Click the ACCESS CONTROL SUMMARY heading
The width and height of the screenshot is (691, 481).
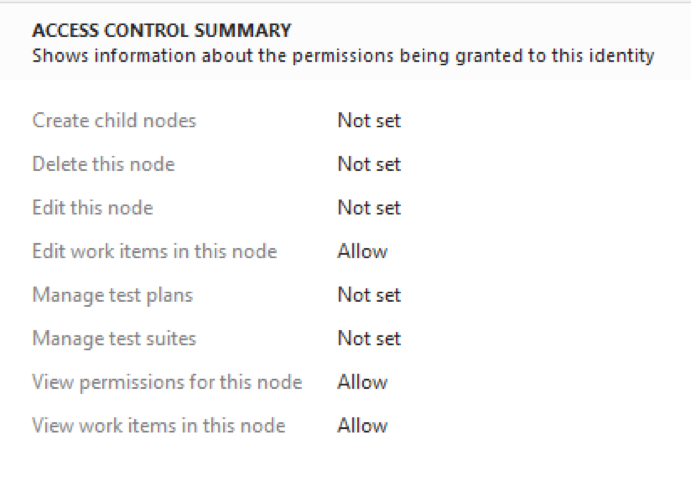coord(161,31)
